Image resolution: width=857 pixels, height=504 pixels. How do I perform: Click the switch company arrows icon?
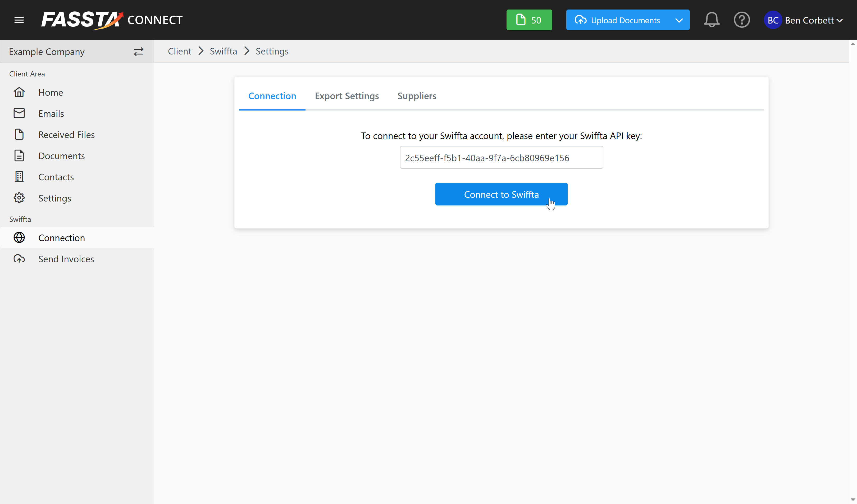click(x=138, y=52)
